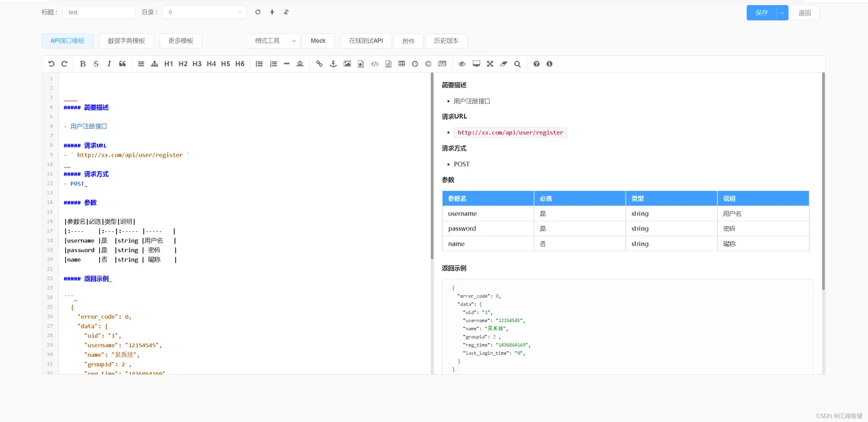
Task: Insert date and time clock icon
Action: 415,64
